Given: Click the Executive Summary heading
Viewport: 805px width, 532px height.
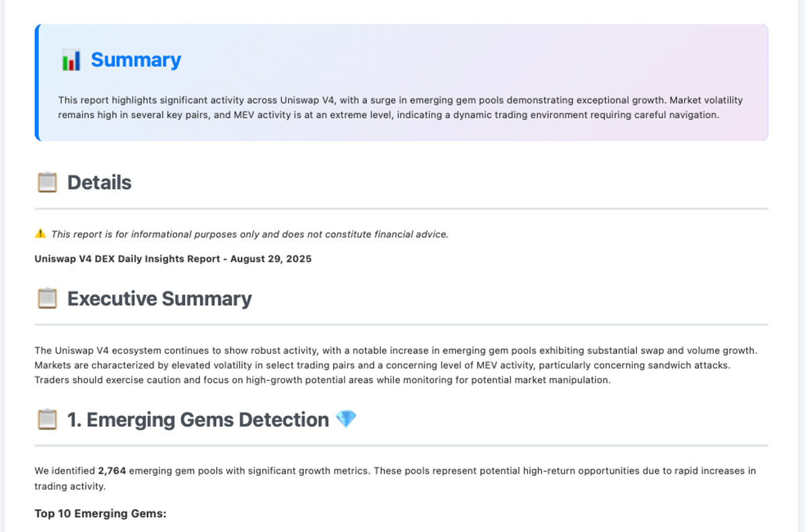Looking at the screenshot, I should (160, 299).
